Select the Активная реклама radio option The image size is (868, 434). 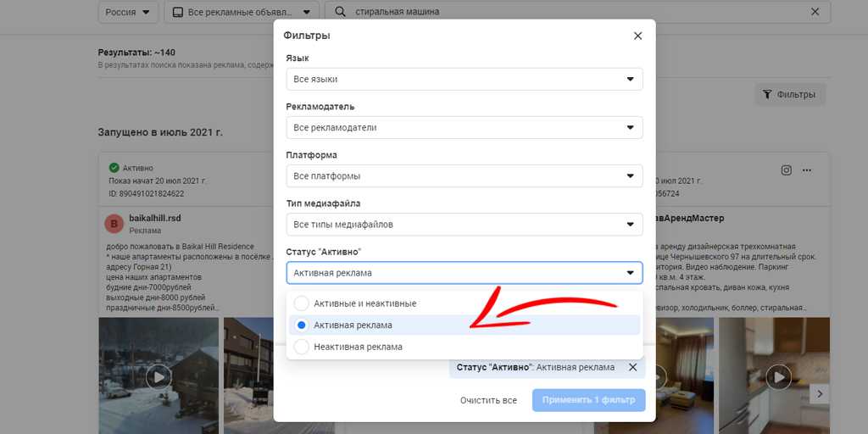click(301, 325)
